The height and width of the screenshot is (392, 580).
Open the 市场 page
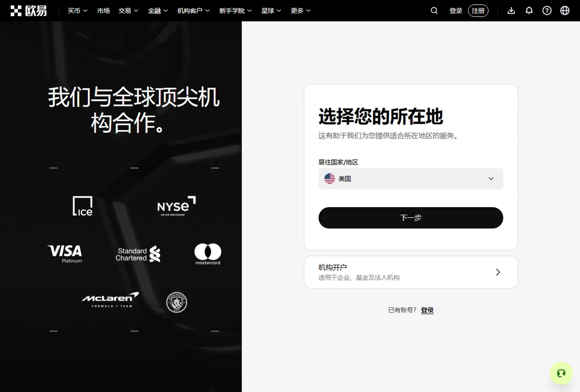[103, 11]
